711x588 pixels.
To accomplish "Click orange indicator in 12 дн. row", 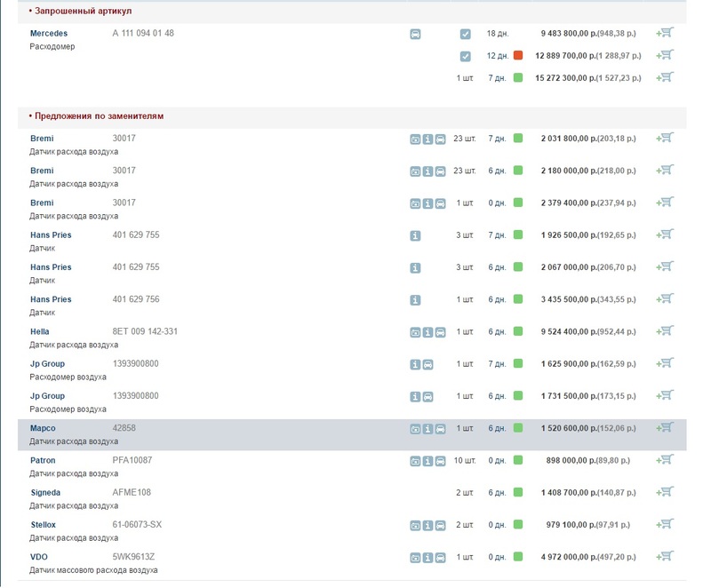I will (518, 56).
